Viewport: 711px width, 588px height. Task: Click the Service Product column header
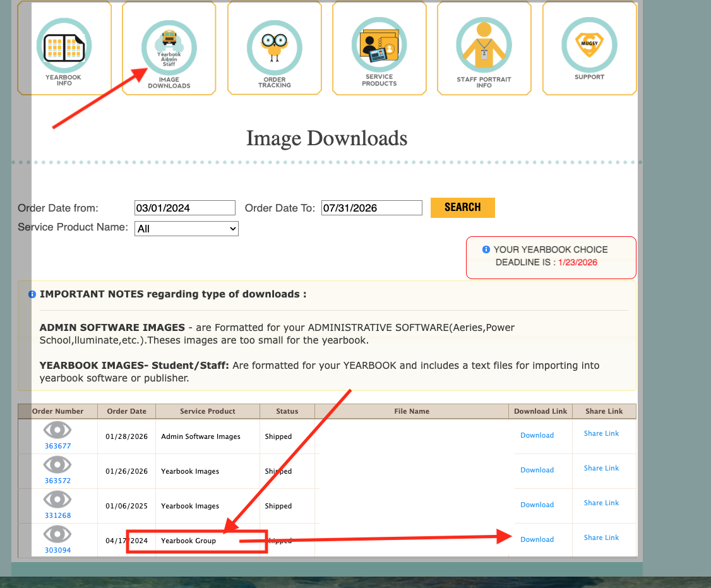coord(208,411)
